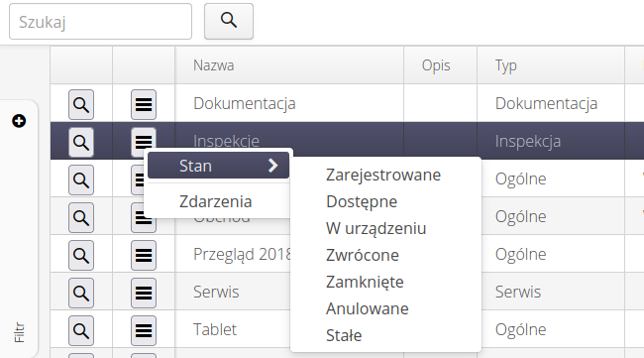Viewport: 644px width, 358px height.
Task: Select Stan in the context menu
Action: click(218, 166)
